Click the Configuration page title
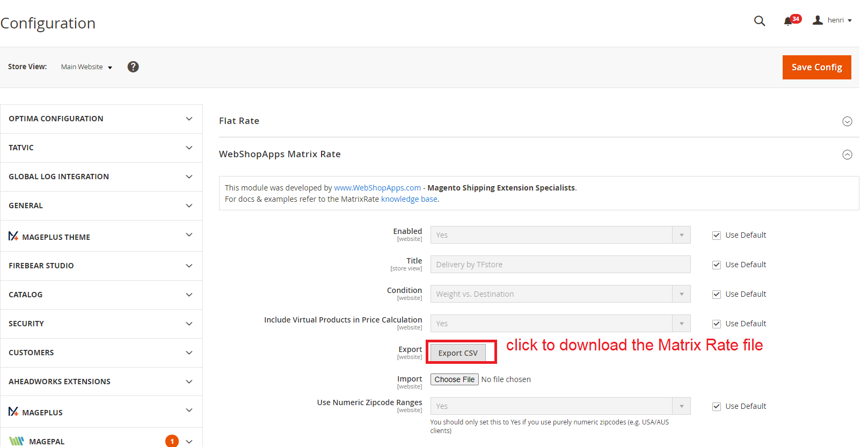Screen dimensions: 868x447 click(48, 24)
